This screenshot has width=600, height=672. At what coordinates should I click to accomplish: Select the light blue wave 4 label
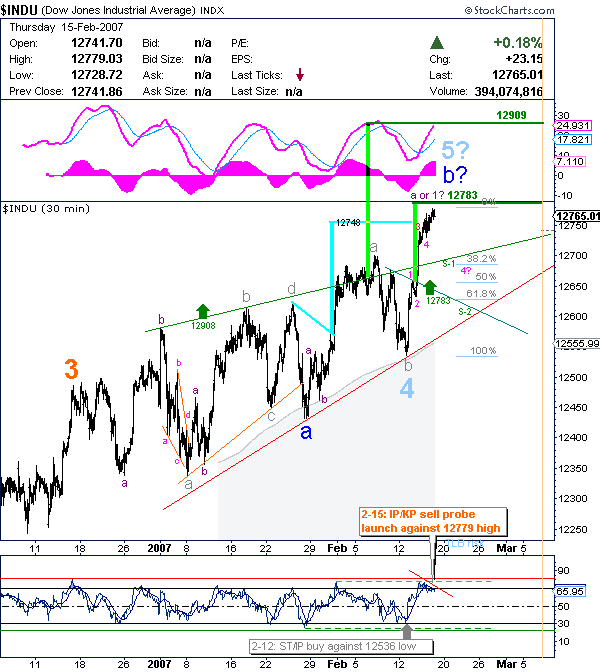(x=407, y=389)
